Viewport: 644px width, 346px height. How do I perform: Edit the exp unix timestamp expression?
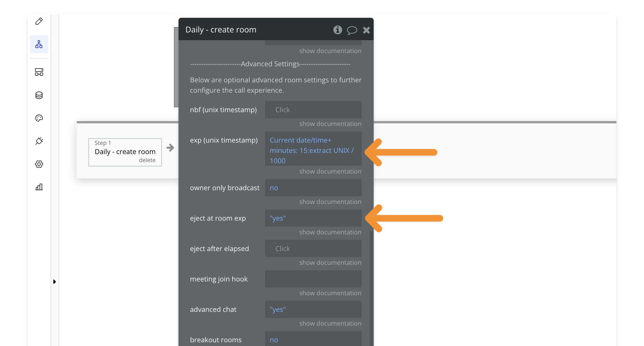coord(313,149)
